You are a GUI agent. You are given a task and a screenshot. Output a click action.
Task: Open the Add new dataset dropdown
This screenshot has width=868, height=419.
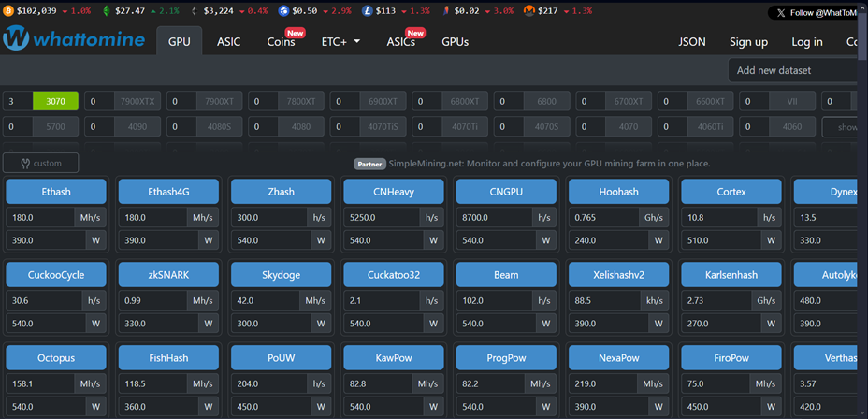coord(793,70)
